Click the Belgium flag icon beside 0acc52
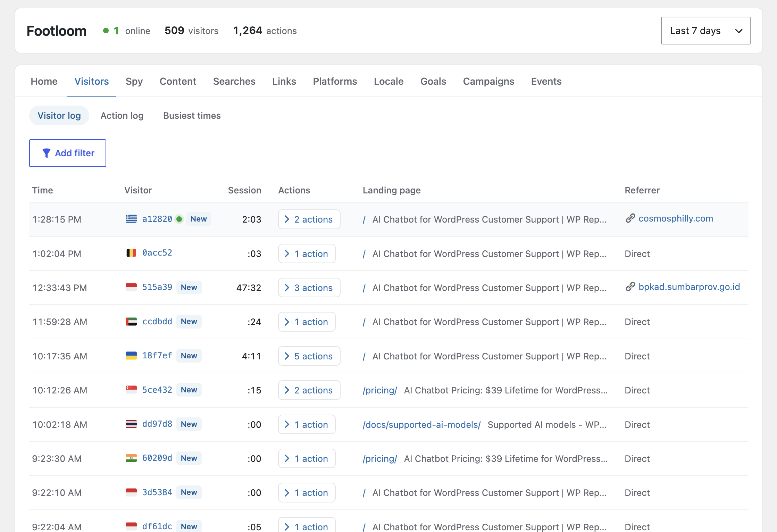 pos(131,253)
